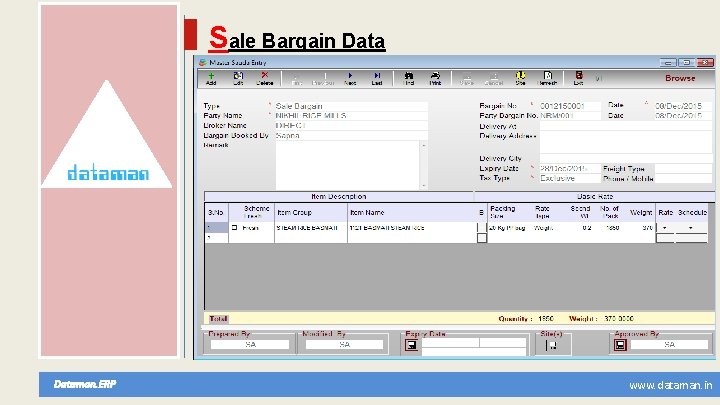This screenshot has height=405, width=720.
Task: Click inside the Remark text area
Action: [348, 165]
